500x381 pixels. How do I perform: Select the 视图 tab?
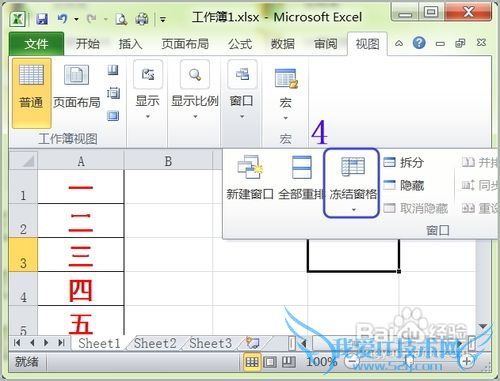click(367, 44)
